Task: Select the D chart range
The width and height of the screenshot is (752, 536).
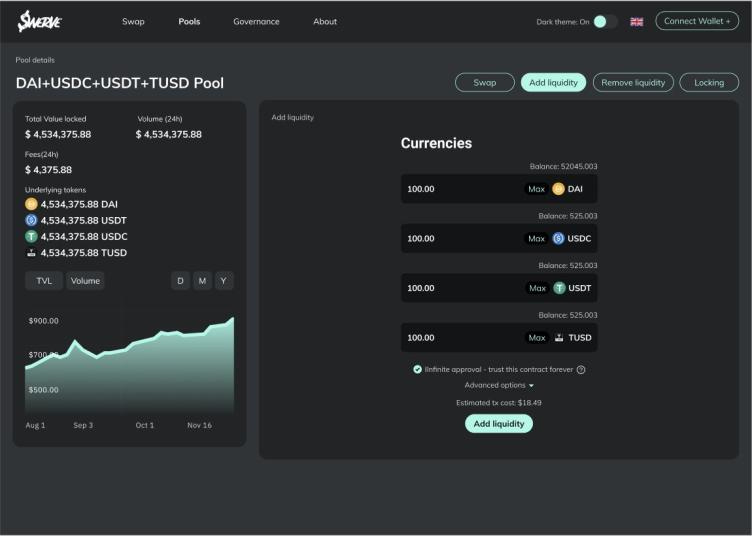Action: [180, 281]
